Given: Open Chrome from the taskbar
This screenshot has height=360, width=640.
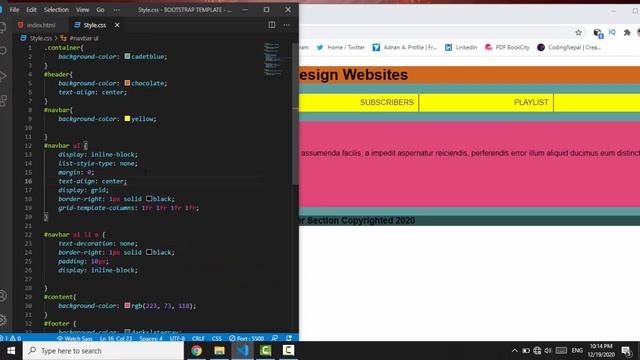Looking at the screenshot, I should 196,351.
